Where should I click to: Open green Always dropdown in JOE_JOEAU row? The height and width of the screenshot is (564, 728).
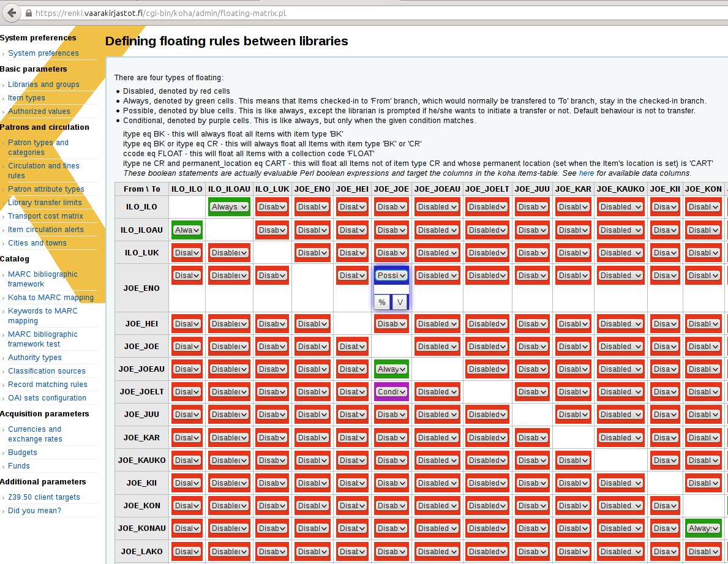(x=391, y=369)
